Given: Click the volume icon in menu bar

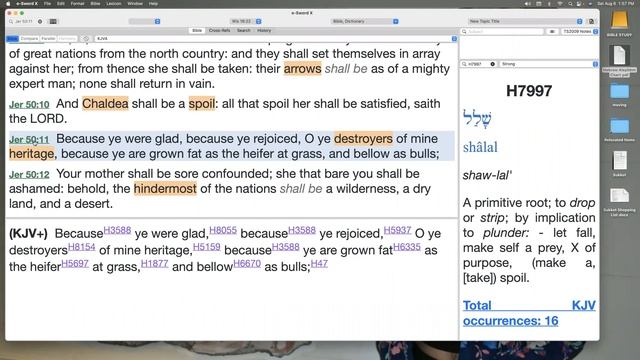Looking at the screenshot, I should click(x=527, y=3).
